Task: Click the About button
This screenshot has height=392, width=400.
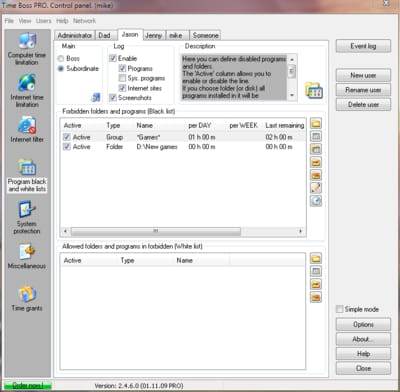Action: pyautogui.click(x=363, y=339)
